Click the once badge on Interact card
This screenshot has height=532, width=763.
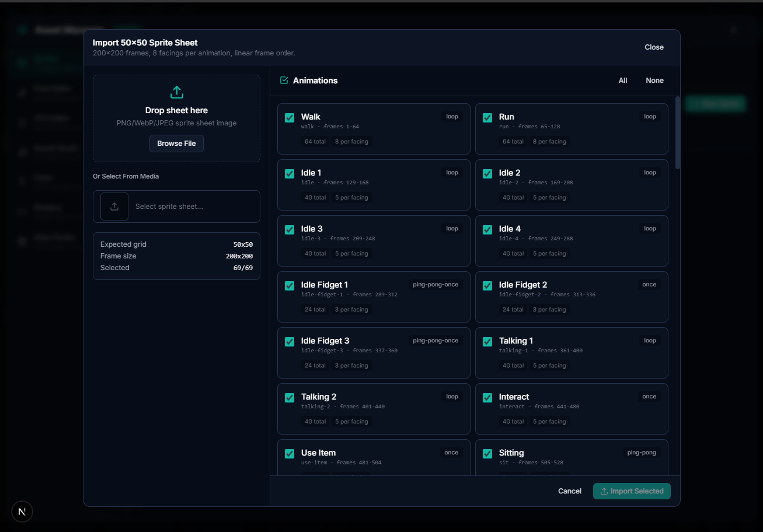(x=649, y=397)
